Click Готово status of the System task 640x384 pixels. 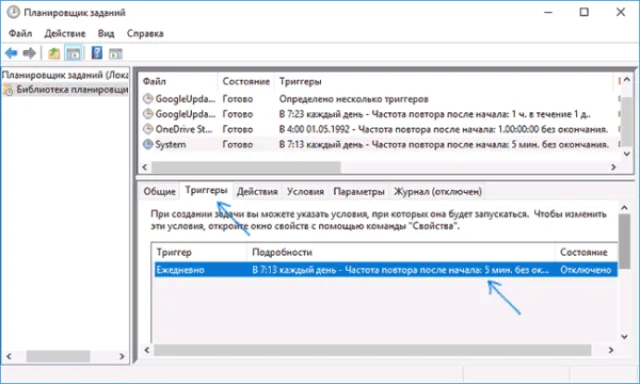[x=238, y=144]
